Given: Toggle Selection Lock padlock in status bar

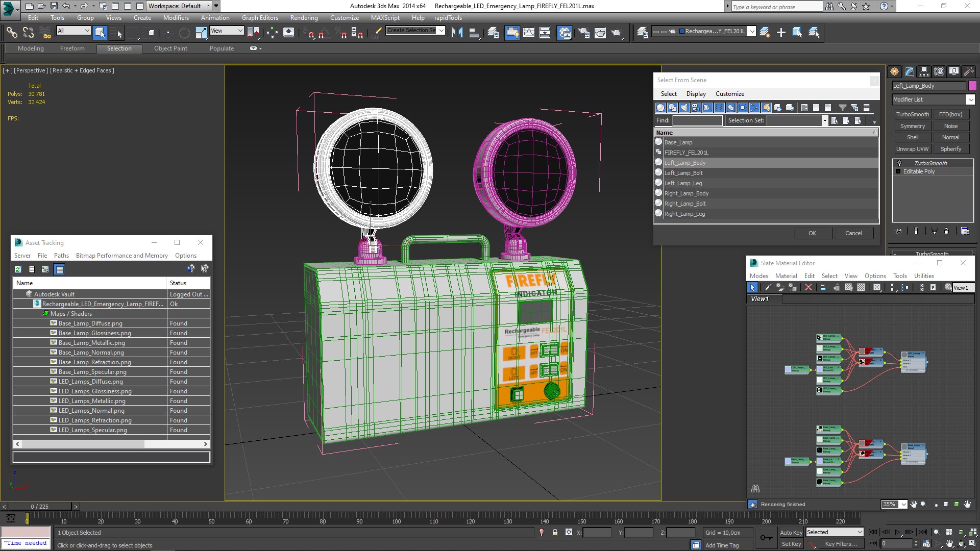Looking at the screenshot, I should click(x=555, y=533).
